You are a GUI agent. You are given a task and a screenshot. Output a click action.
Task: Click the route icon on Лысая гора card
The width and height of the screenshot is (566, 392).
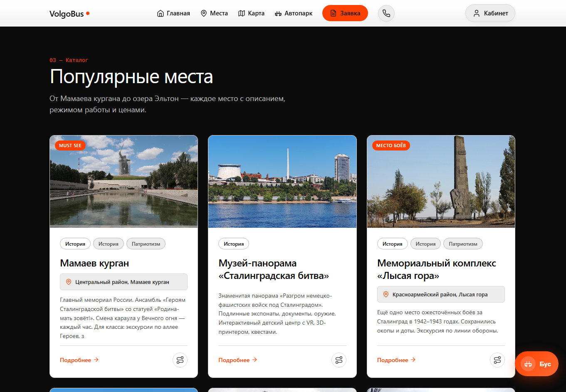click(497, 360)
